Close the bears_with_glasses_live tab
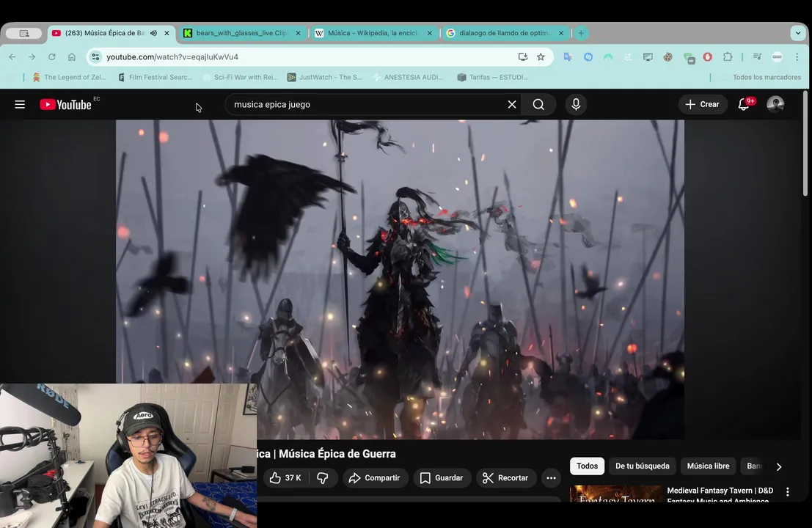 coord(298,33)
